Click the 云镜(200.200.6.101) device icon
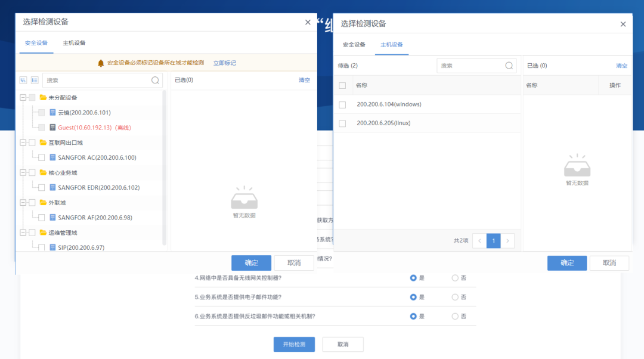 pos(52,112)
